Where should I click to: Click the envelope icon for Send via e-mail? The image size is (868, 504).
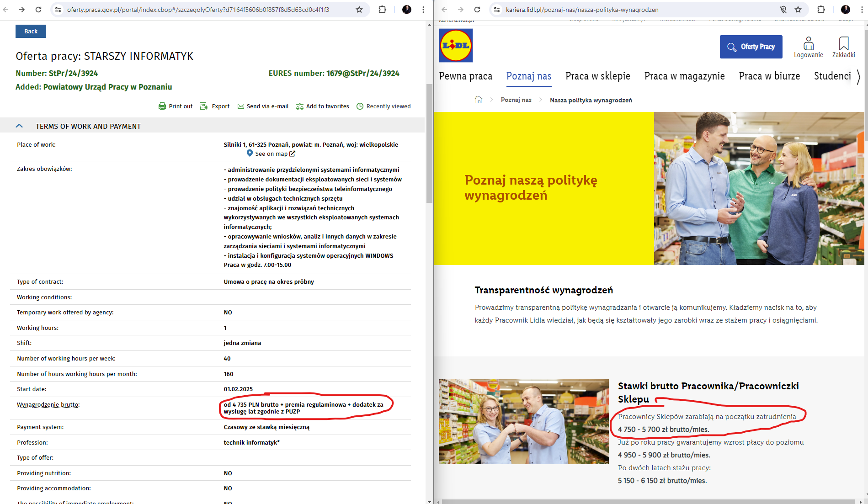241,106
